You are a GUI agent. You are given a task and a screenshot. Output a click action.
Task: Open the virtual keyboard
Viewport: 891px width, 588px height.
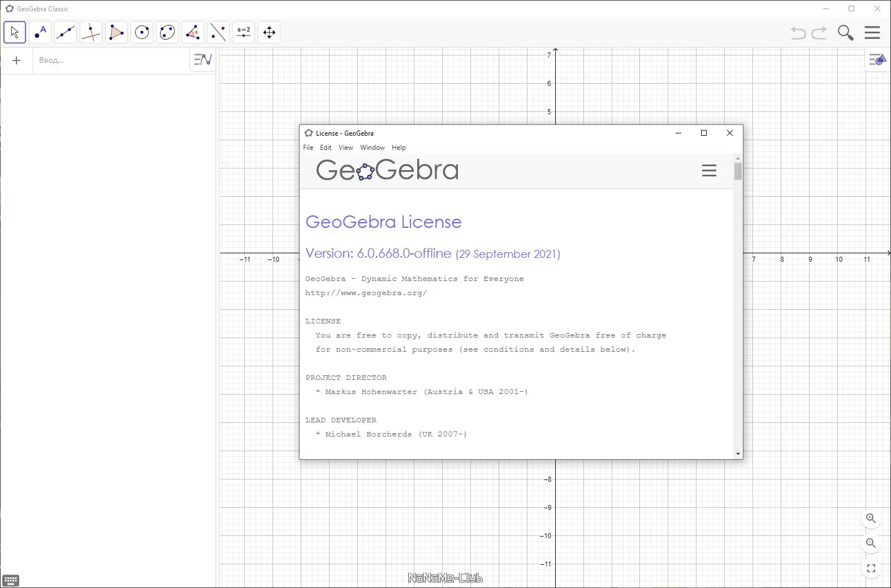tap(11, 581)
